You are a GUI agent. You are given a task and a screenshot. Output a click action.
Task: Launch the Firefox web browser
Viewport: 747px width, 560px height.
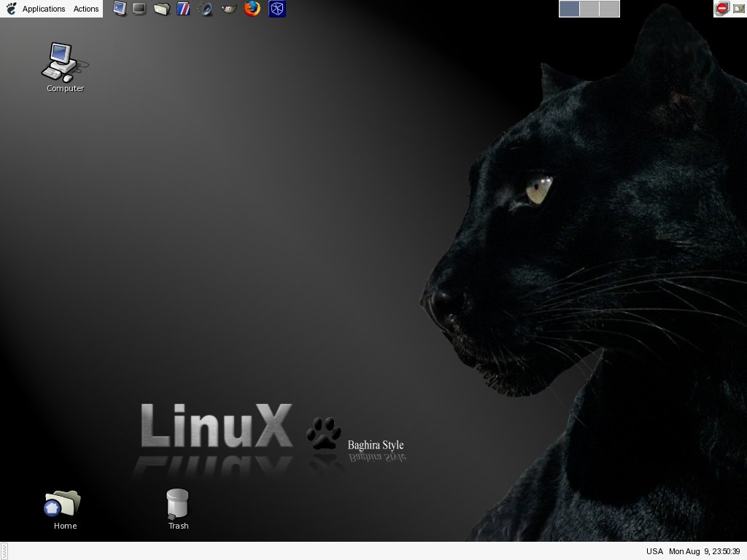point(252,9)
